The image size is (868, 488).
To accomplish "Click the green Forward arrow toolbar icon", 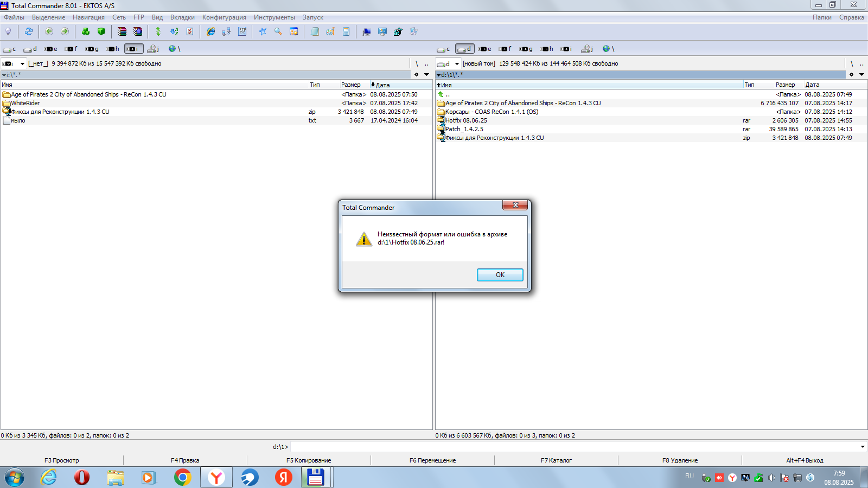I will pyautogui.click(x=65, y=31).
